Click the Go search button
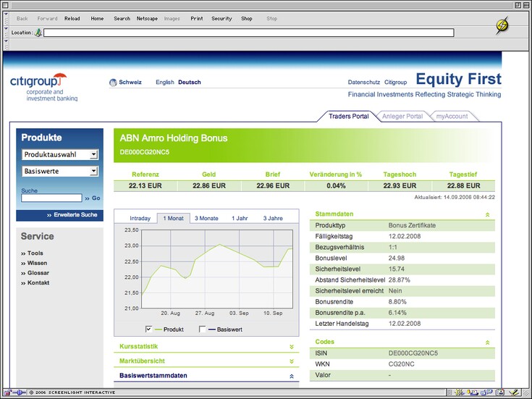The width and height of the screenshot is (532, 399). (x=93, y=198)
